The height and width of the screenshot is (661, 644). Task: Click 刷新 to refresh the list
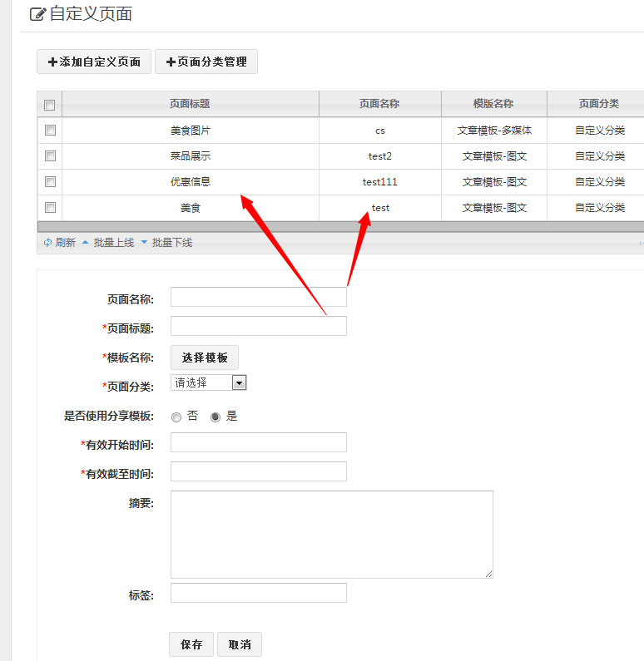66,243
